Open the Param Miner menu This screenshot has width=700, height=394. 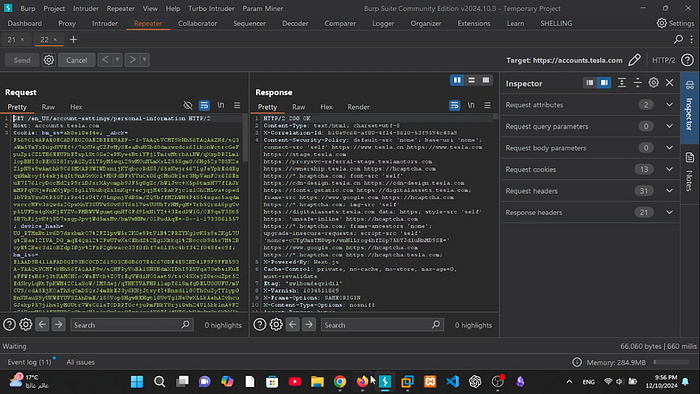[x=262, y=8]
